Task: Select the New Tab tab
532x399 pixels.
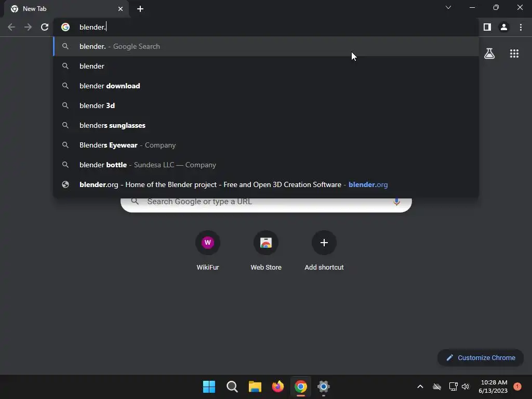Action: coord(66,9)
